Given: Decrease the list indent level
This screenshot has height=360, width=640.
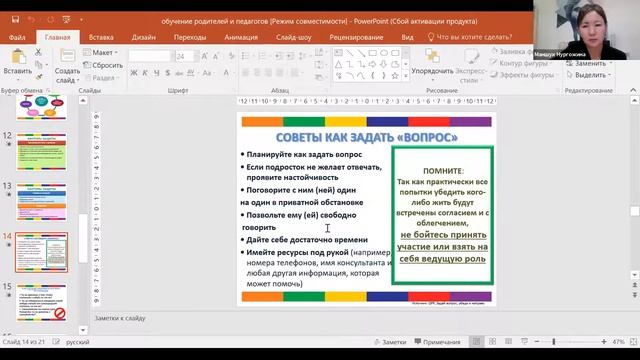Looking at the screenshot, I should (x=279, y=56).
